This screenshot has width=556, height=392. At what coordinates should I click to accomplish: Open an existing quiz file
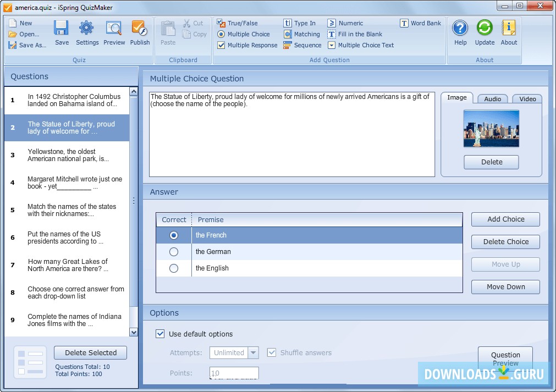point(24,34)
